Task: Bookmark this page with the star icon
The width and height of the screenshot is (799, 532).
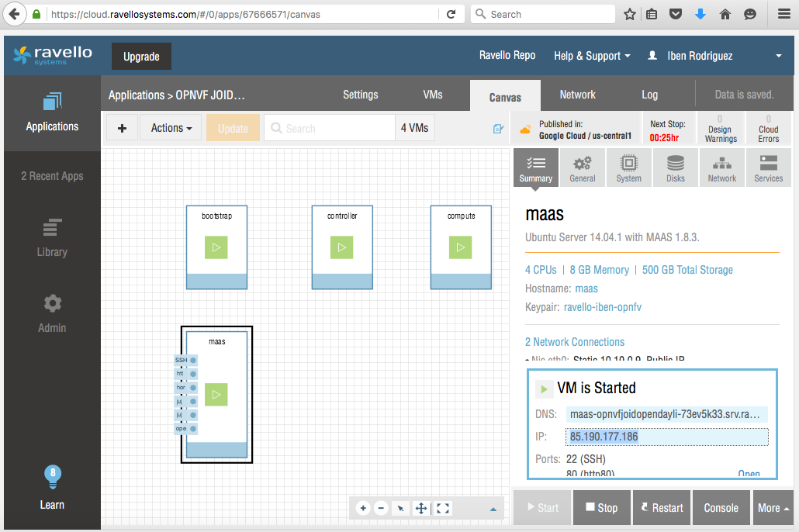Action: point(630,14)
